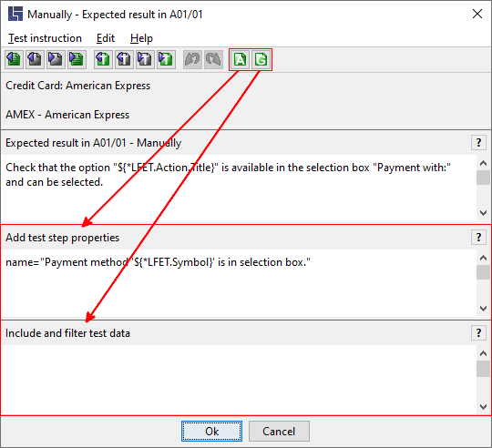Screen dimensions: 492x448
Task: Open the Edit menu
Action: click(x=106, y=38)
